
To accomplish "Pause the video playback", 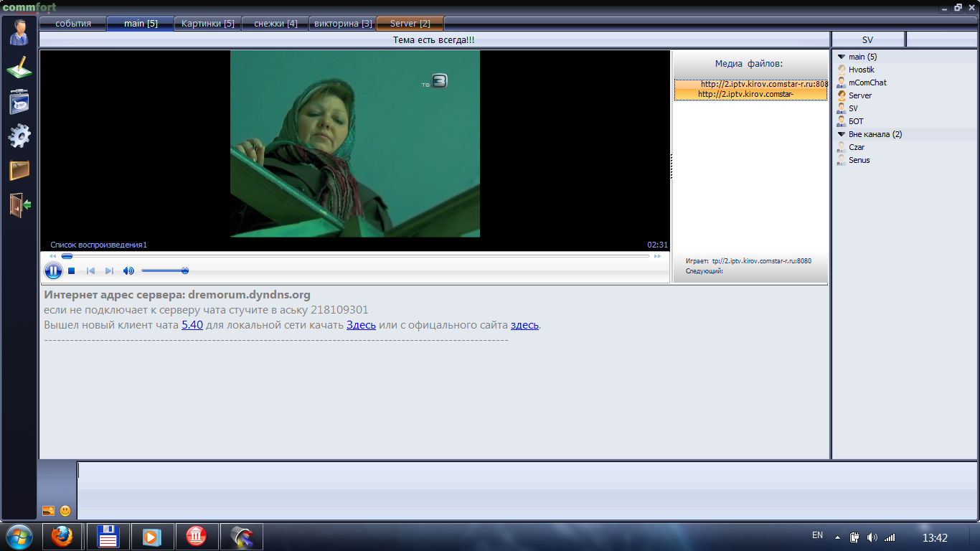I will pos(53,271).
